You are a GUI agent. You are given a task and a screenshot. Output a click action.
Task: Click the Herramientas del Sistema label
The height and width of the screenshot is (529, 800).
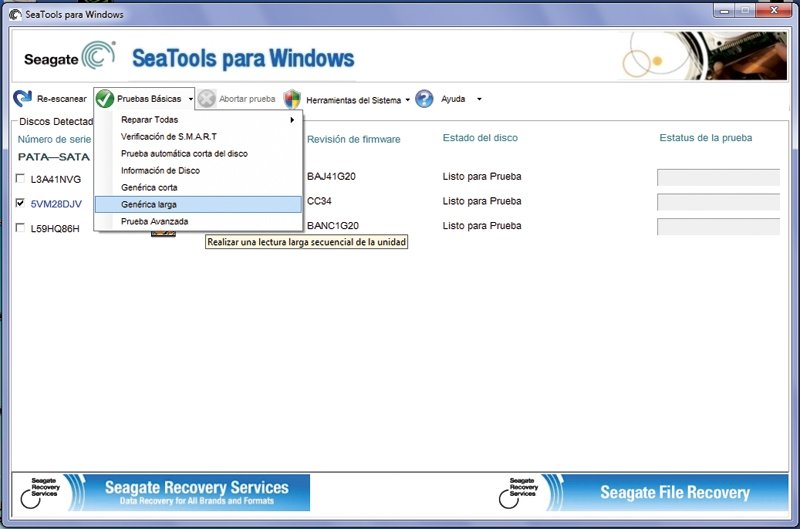[x=354, y=100]
